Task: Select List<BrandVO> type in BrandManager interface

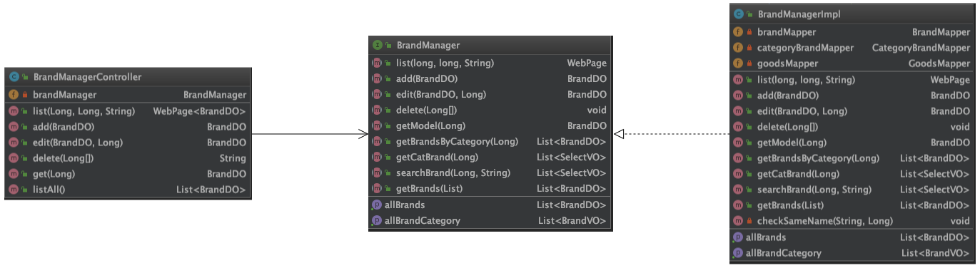Action: [x=572, y=221]
